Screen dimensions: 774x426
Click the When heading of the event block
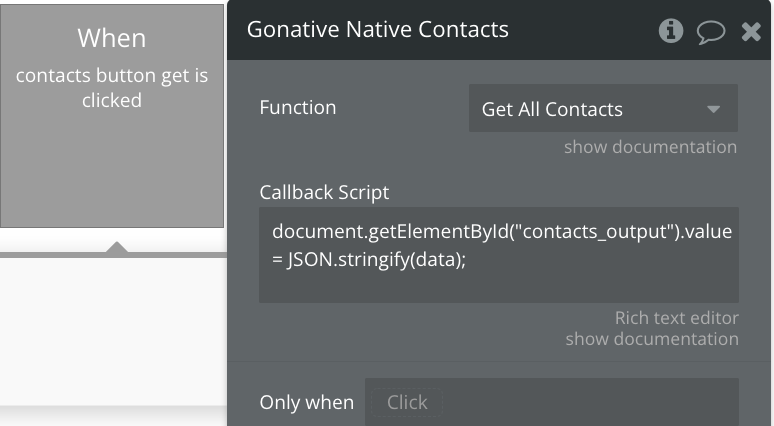pos(112,38)
